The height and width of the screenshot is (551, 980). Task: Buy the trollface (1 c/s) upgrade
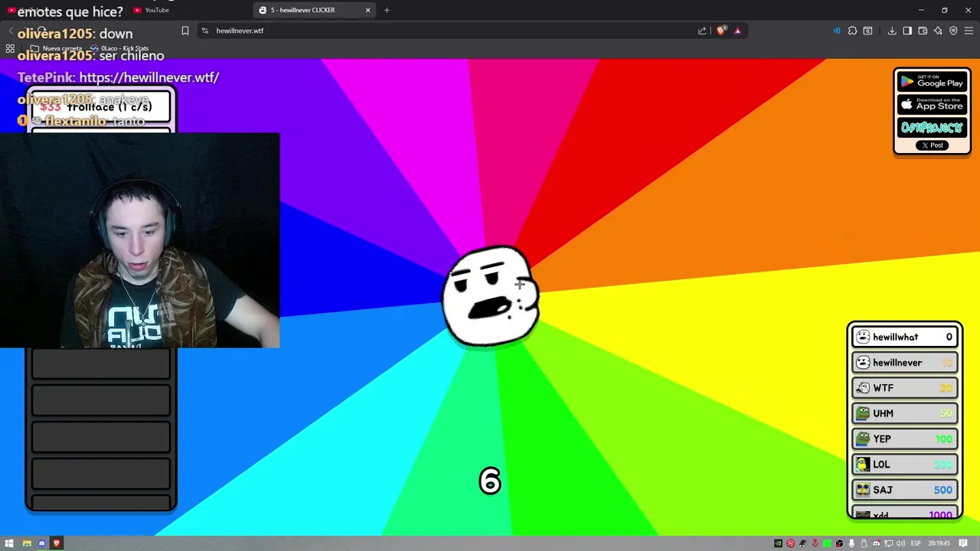[x=101, y=107]
